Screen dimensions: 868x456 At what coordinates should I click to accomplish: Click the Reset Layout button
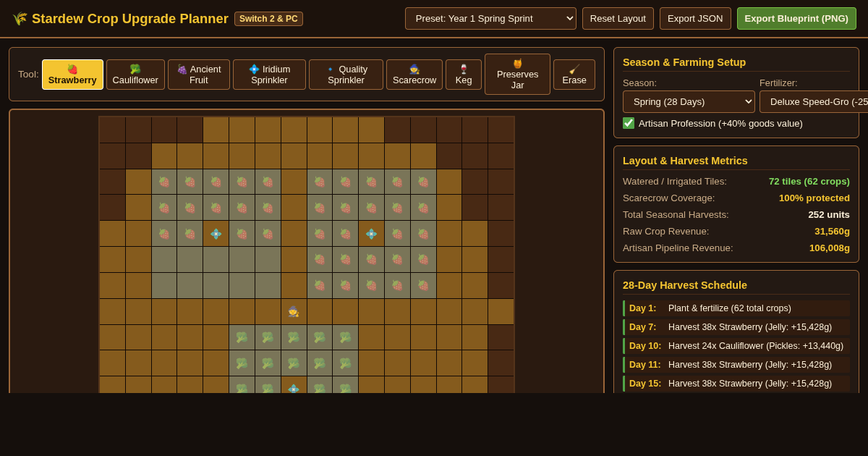pyautogui.click(x=618, y=18)
